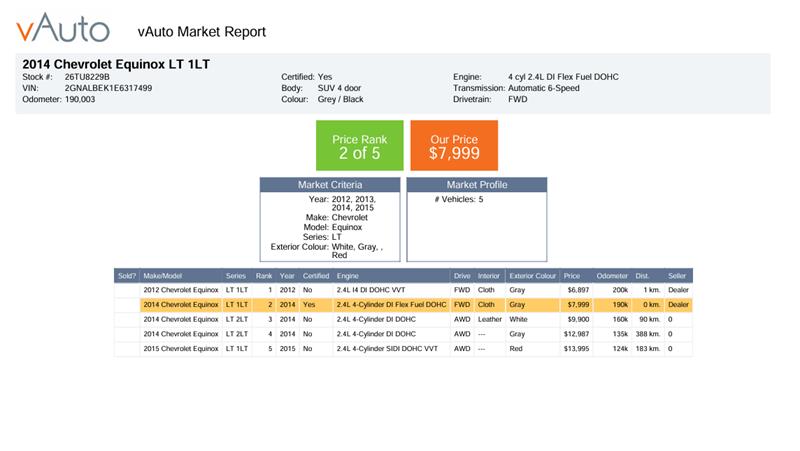Click the Automatic 6-Speed transmission value
Viewport: 800px width, 451px height.
pos(543,88)
